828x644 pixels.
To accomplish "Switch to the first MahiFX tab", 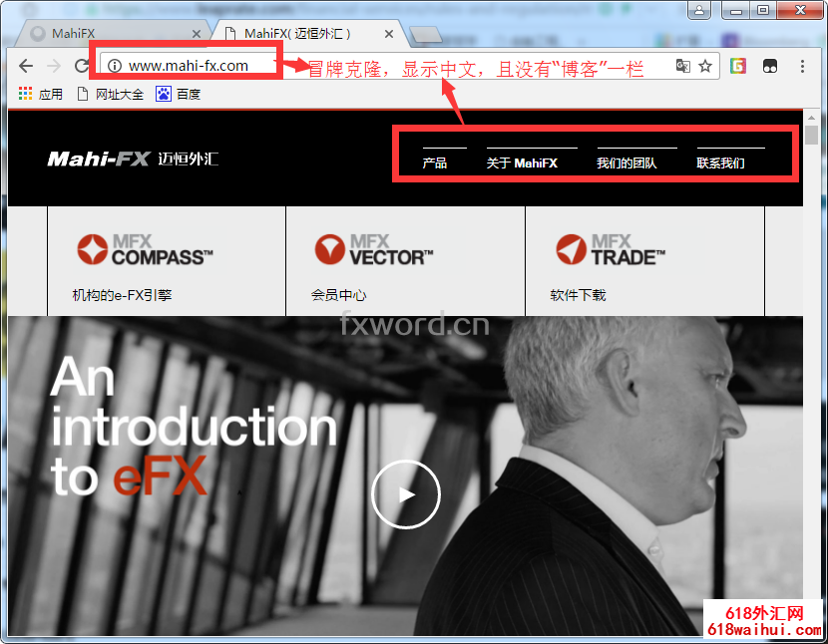I will 114,34.
